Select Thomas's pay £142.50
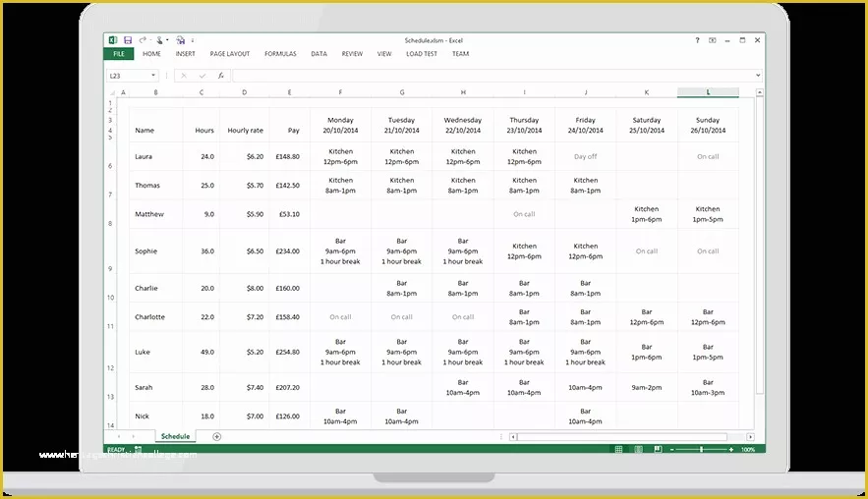Viewport: 868px width, 499px height. [x=290, y=186]
